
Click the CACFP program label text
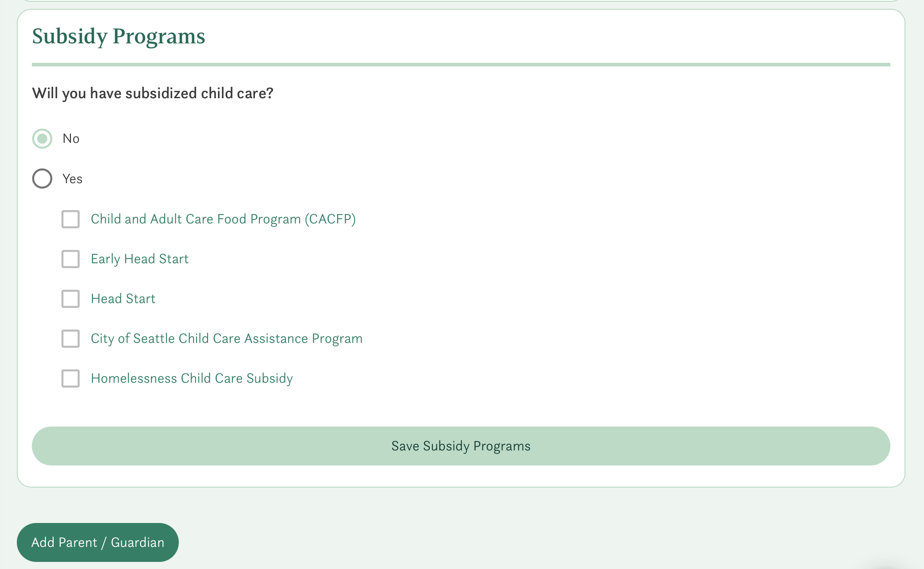[x=223, y=219]
